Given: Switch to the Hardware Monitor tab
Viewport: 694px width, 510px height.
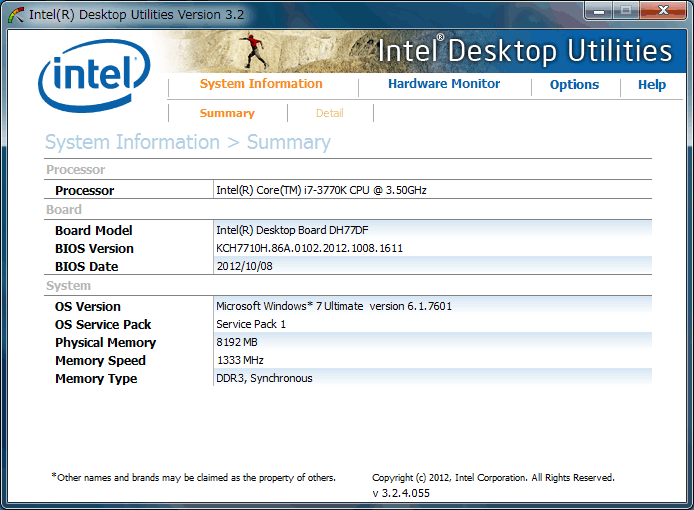Looking at the screenshot, I should coord(444,84).
